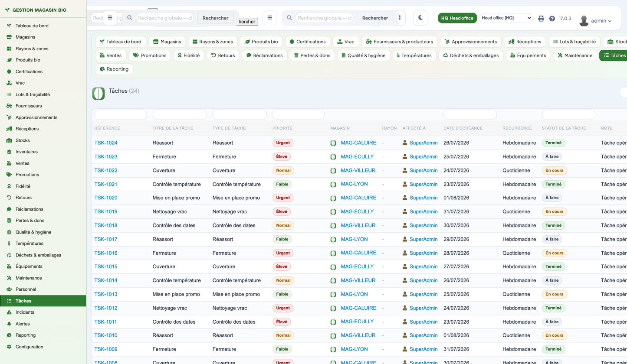Click the hamburger menu button between the two search bars
627x364 pixels.
(x=269, y=18)
